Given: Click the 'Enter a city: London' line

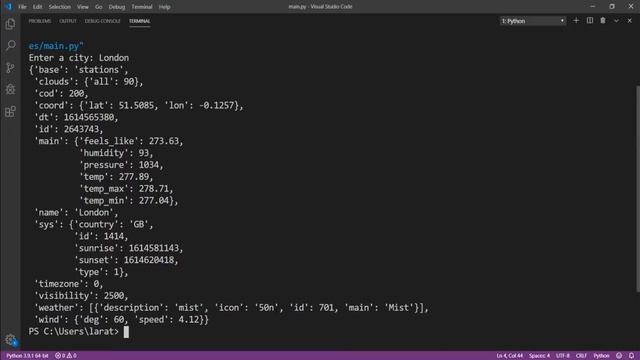Looking at the screenshot, I should pos(79,58).
